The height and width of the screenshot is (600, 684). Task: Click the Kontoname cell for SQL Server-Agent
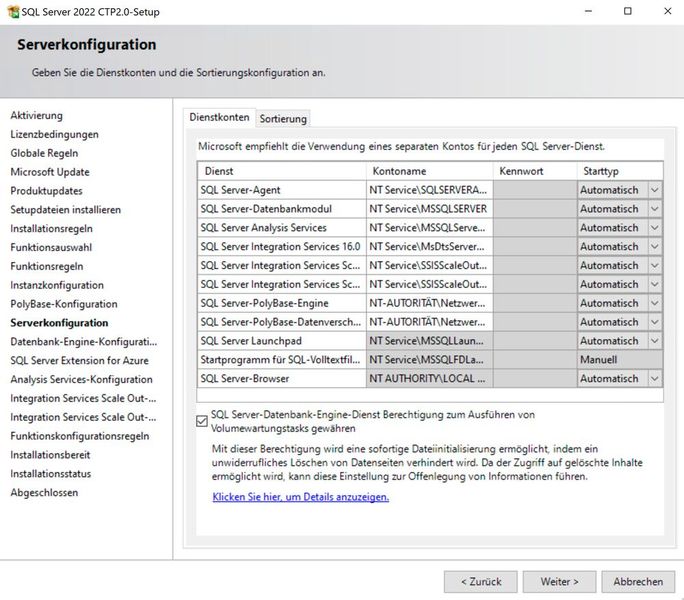tap(430, 190)
